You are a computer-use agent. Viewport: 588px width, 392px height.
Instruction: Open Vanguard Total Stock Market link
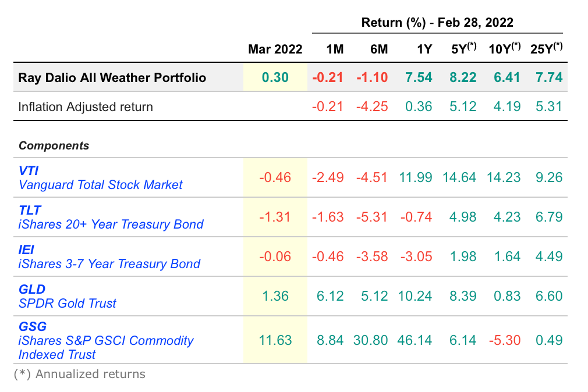[x=101, y=185]
